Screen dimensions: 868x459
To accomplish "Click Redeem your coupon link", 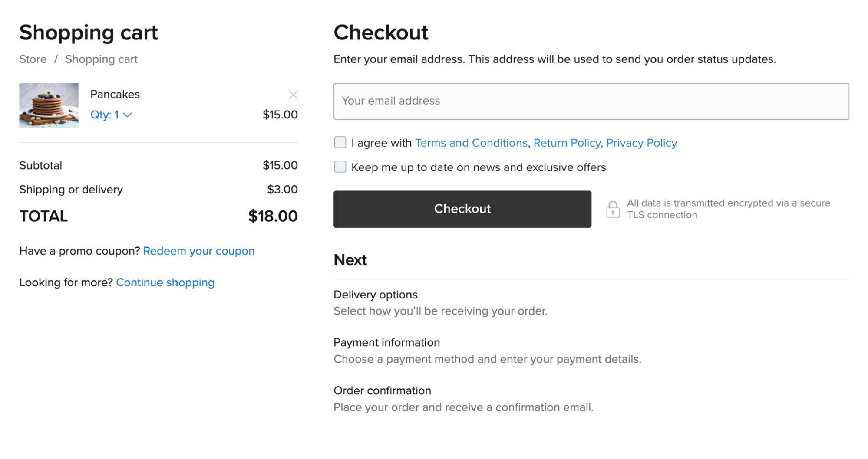I will pos(199,251).
